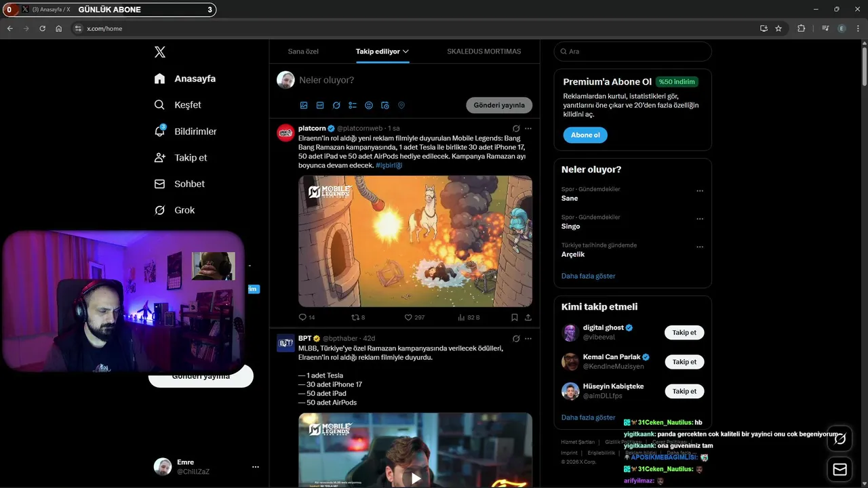The width and height of the screenshot is (868, 488).
Task: Click Daha fazla göster under Kimi takip etmeli
Action: 589,418
